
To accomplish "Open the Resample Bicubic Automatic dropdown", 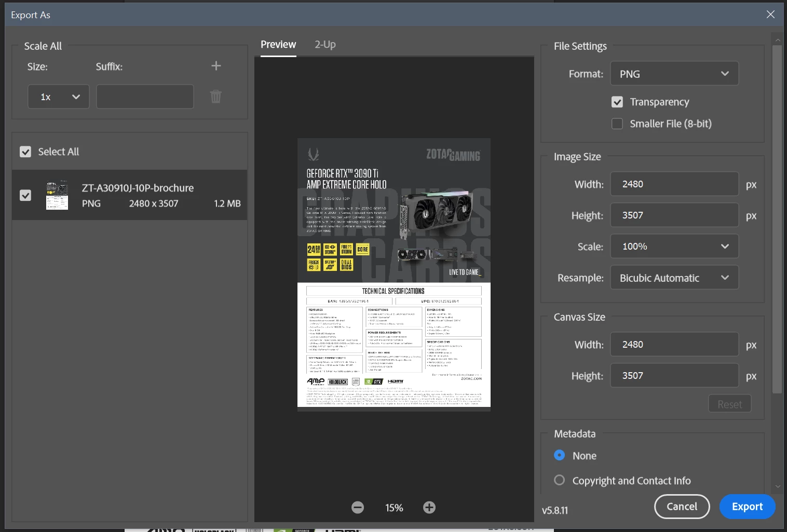I will pos(674,278).
